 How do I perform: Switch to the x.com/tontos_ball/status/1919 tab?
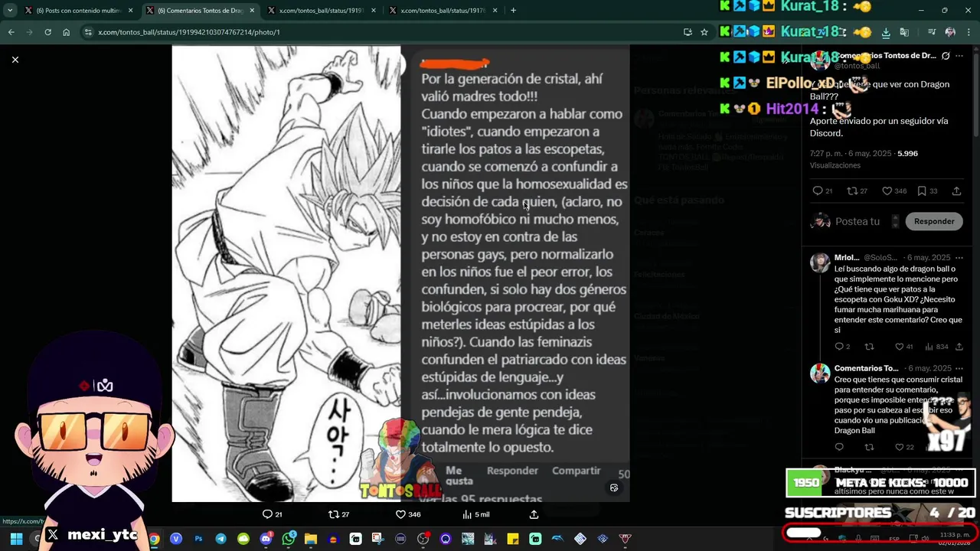coord(322,11)
